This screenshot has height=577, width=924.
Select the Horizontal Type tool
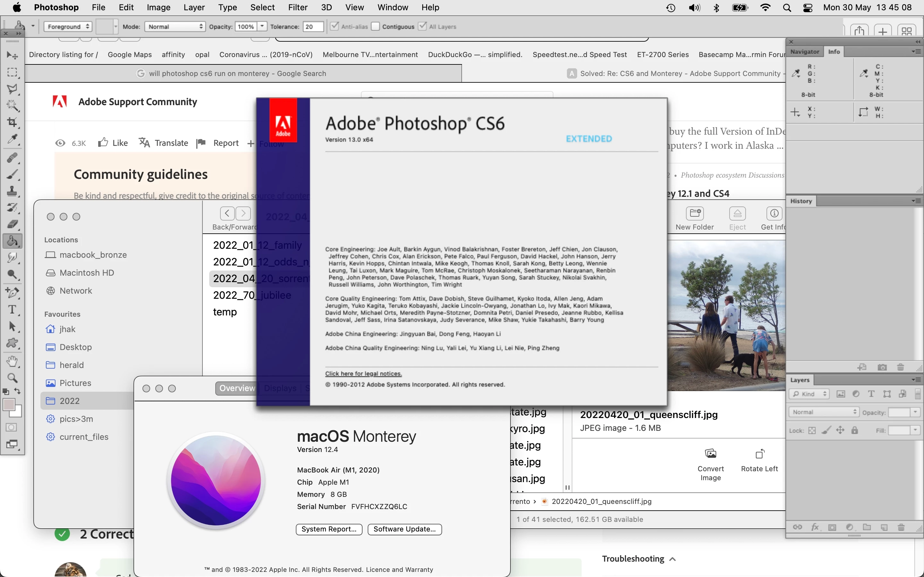tap(12, 309)
